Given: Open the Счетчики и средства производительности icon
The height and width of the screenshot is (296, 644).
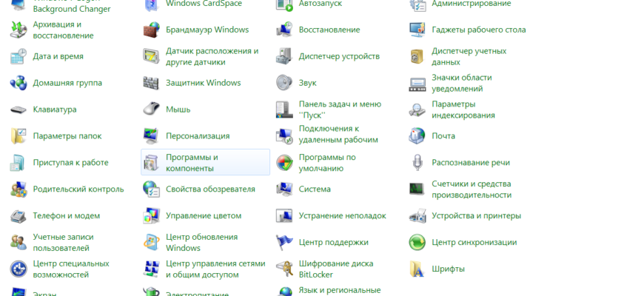Looking at the screenshot, I should [417, 189].
